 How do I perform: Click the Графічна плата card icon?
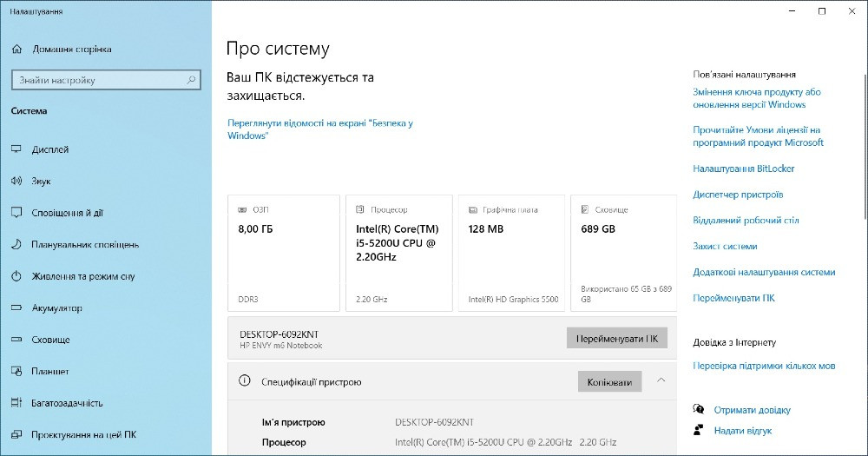(473, 210)
